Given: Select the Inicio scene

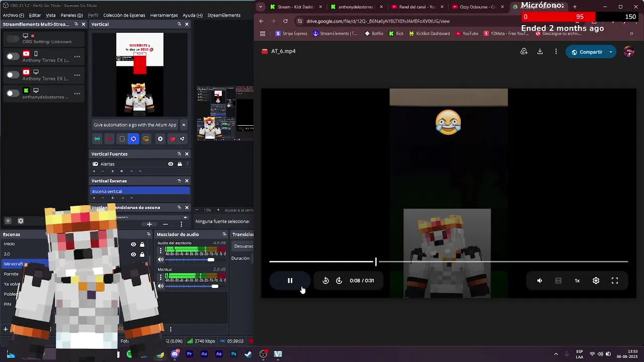Looking at the screenshot, I should (x=10, y=244).
